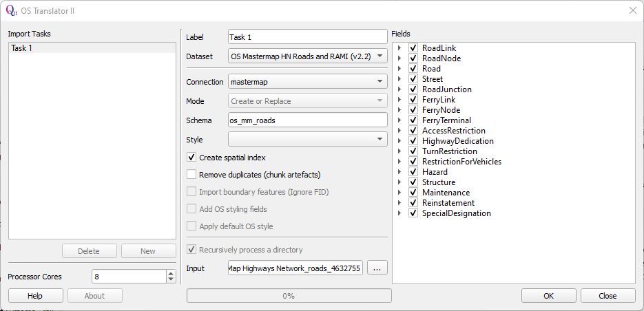Screen dimensions: 644x311
Task: Uncheck the TurnRestriction checkbox
Action: point(413,151)
